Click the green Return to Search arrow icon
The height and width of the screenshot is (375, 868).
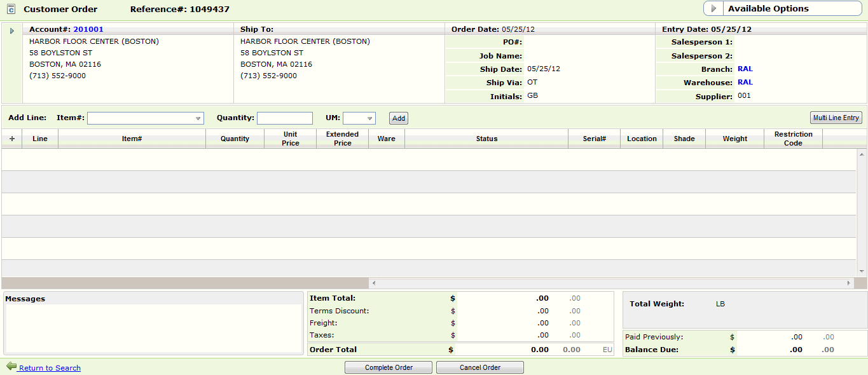[11, 367]
